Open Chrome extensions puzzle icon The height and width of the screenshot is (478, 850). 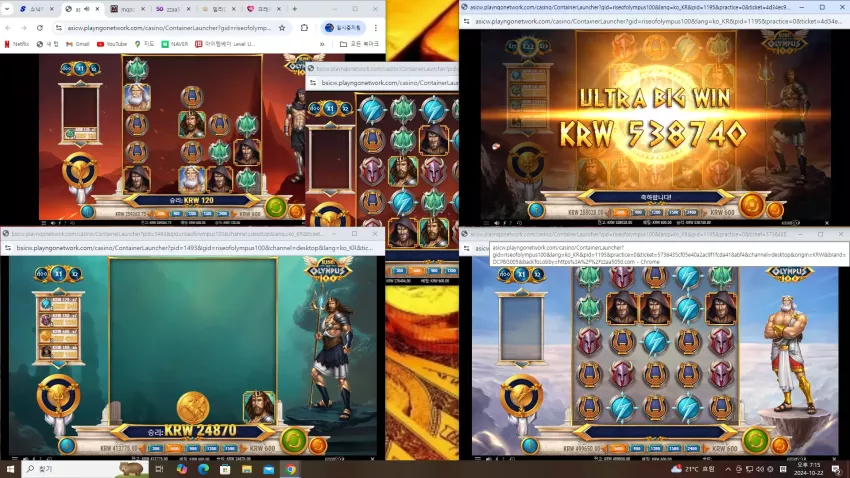304,28
